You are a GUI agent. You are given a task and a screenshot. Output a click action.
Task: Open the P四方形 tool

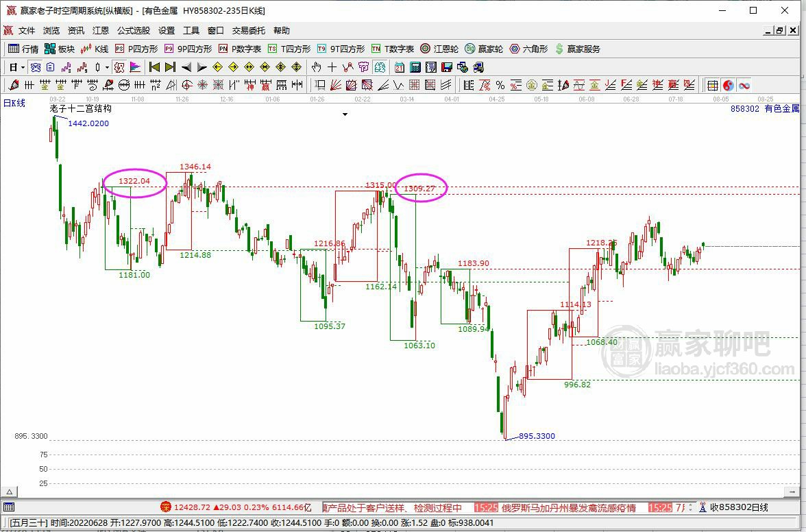pos(136,49)
